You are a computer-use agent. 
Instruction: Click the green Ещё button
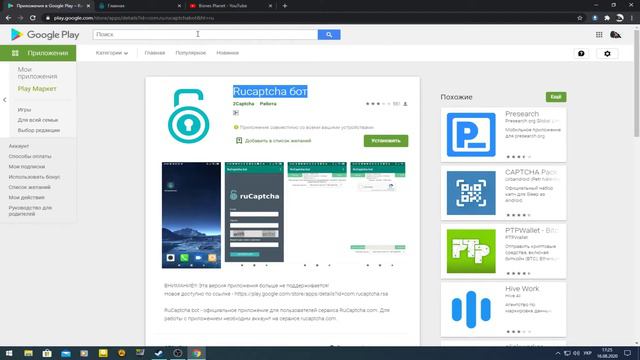(x=556, y=97)
